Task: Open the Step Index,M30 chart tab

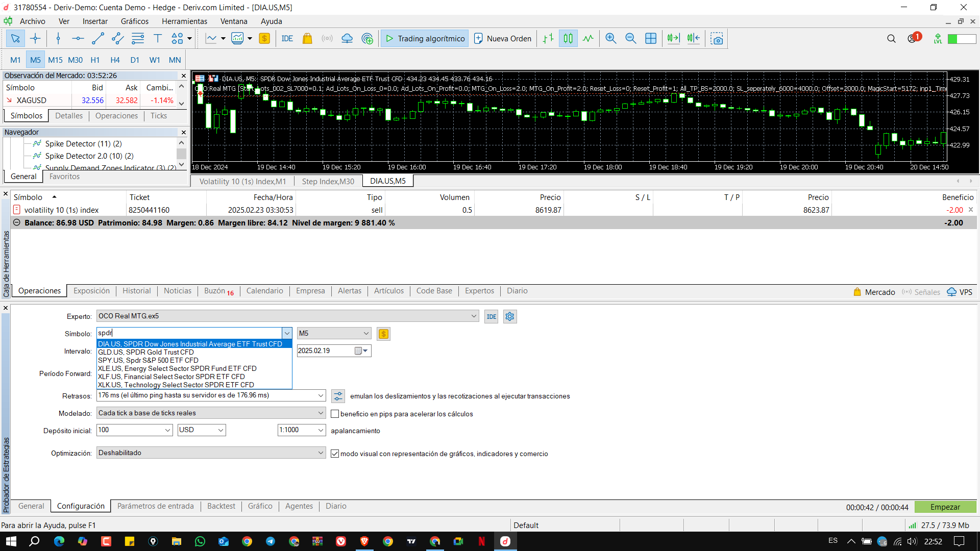Action: coord(328,182)
